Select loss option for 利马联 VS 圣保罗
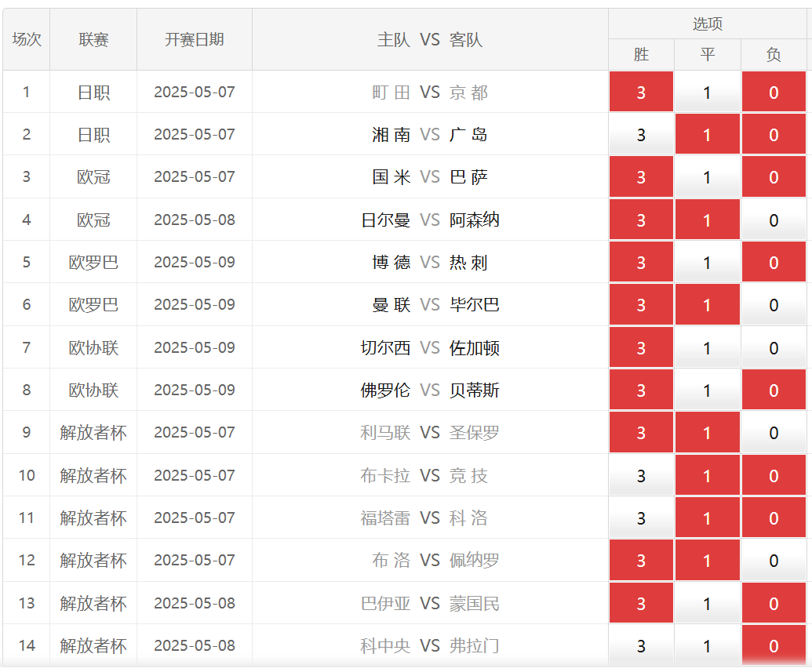 click(x=774, y=433)
